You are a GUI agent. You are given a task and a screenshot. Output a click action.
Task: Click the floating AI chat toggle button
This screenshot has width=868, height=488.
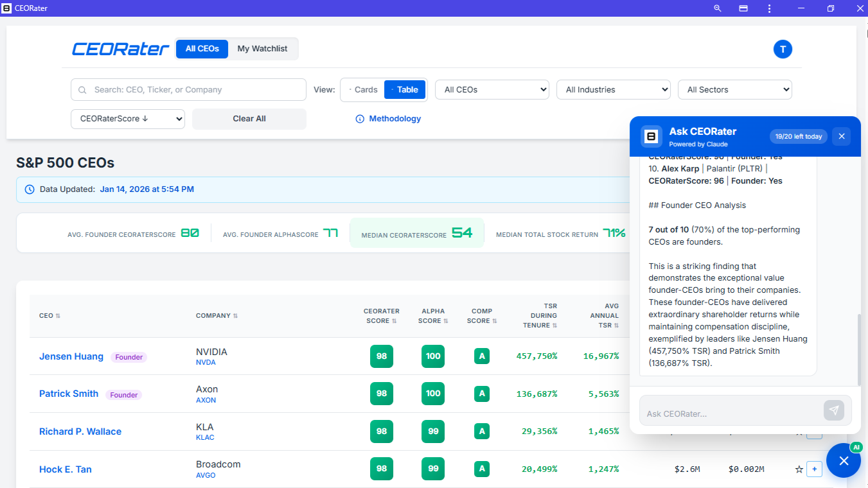tap(844, 460)
